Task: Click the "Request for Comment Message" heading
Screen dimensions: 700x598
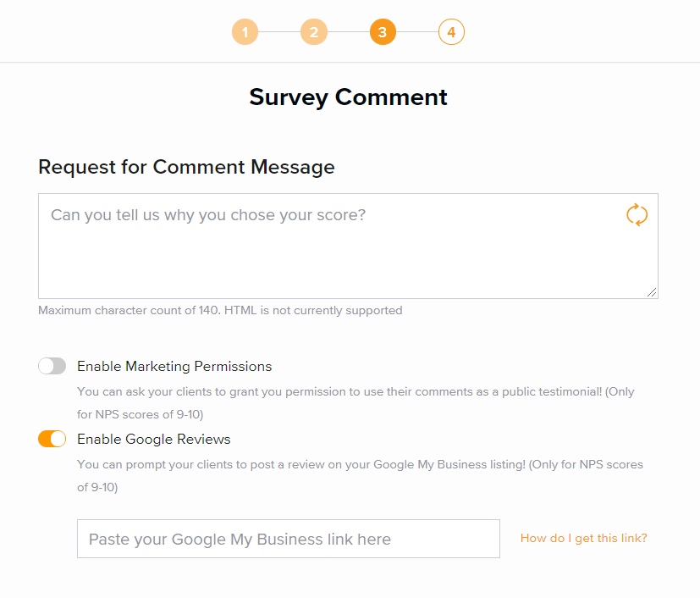Action: point(186,167)
